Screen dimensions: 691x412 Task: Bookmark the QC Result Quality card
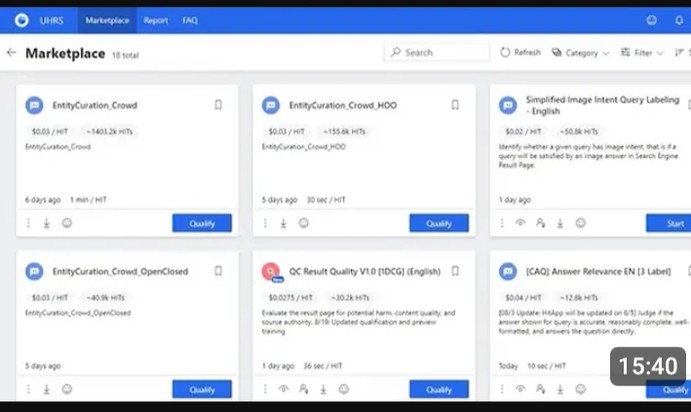tap(455, 271)
